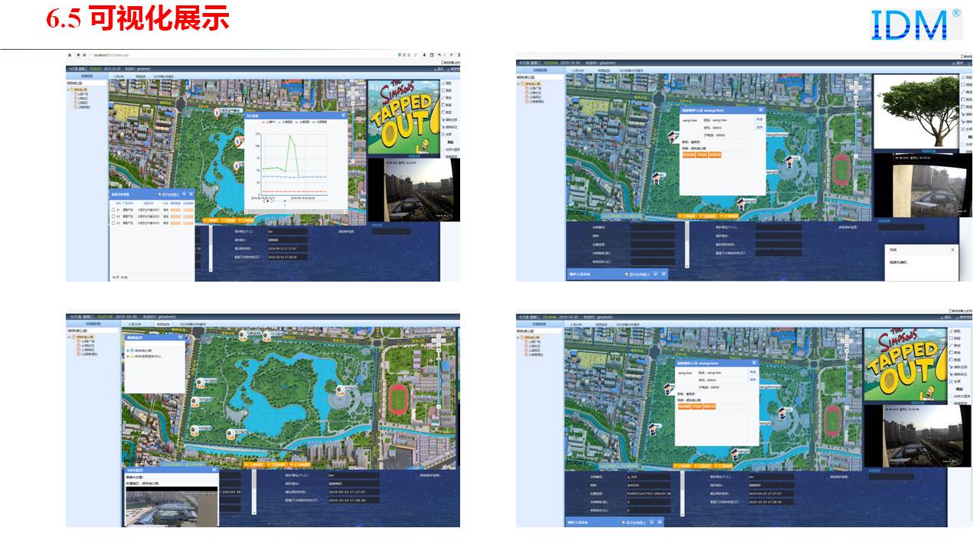Expand the folder node in bottom-left video monitor popup
The height and width of the screenshot is (551, 980).
click(x=128, y=357)
